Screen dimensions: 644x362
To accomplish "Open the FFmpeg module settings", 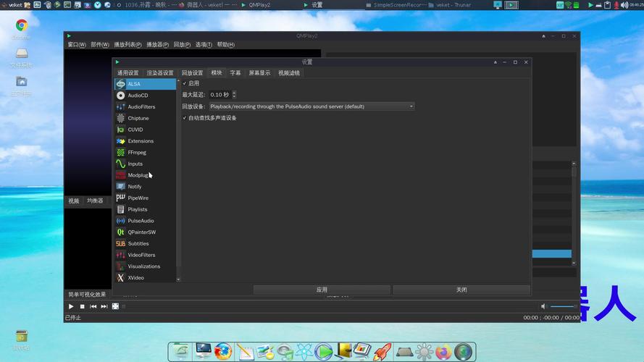I will (x=146, y=152).
